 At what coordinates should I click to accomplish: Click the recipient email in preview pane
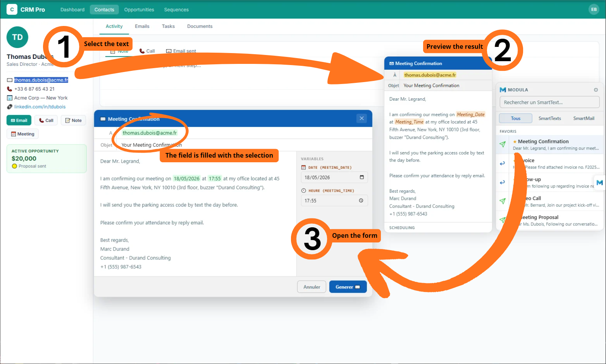tap(430, 75)
